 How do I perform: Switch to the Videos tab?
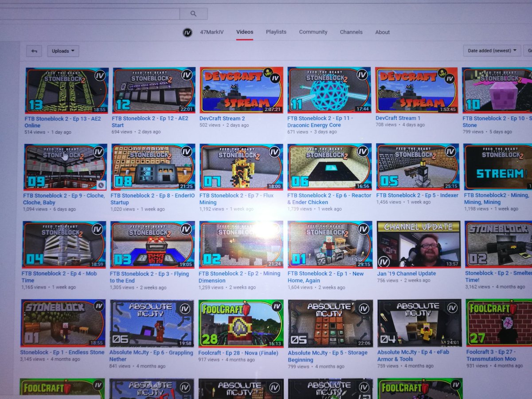(245, 32)
